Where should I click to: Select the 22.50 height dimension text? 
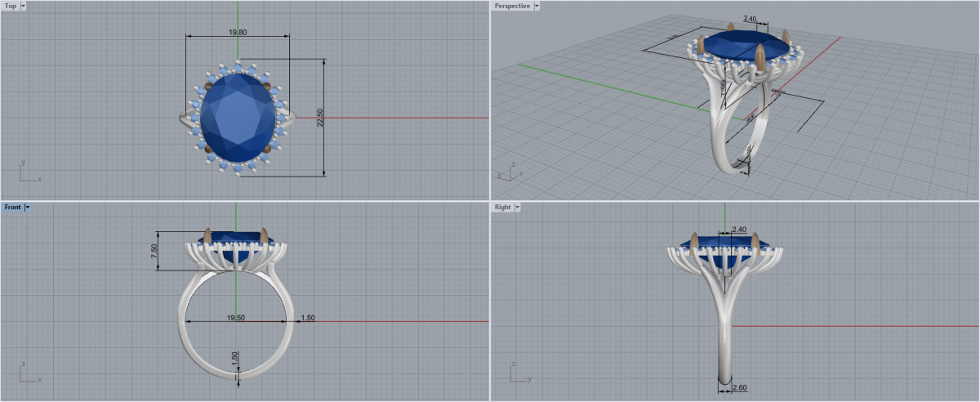(x=320, y=118)
